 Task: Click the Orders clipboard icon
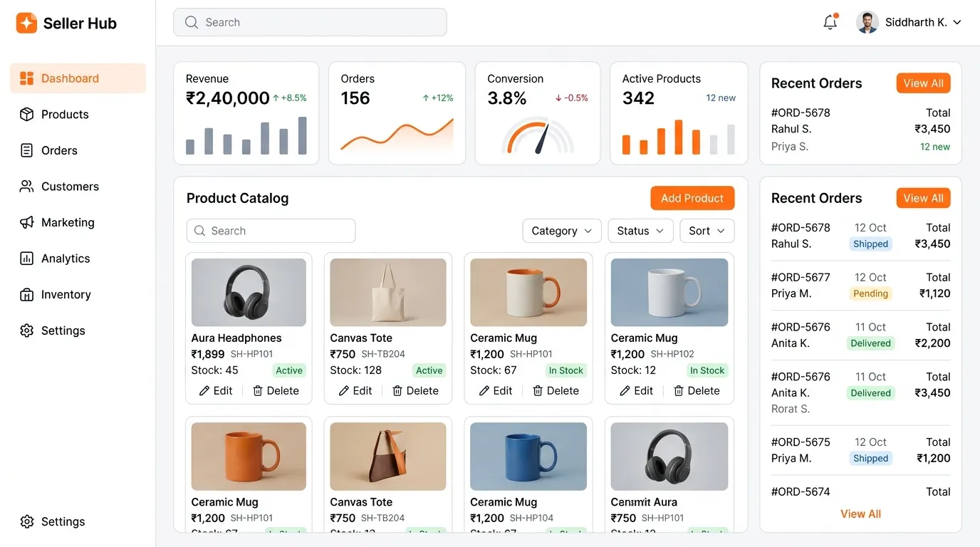(x=26, y=150)
